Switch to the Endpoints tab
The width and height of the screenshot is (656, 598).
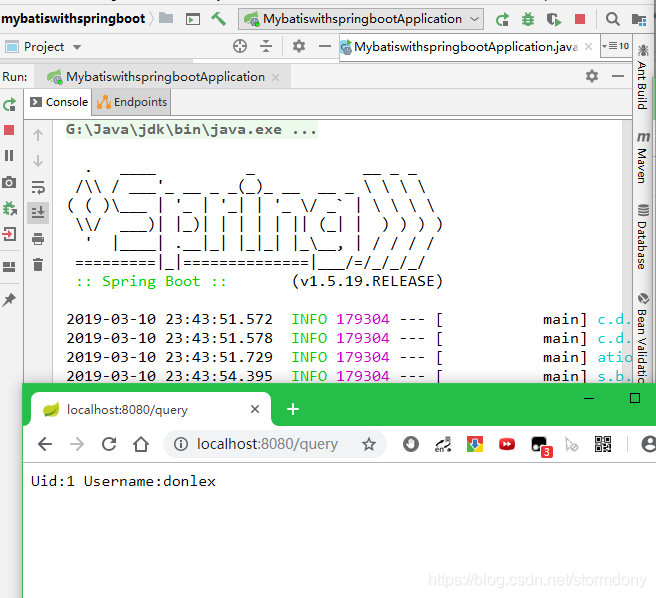[x=132, y=102]
